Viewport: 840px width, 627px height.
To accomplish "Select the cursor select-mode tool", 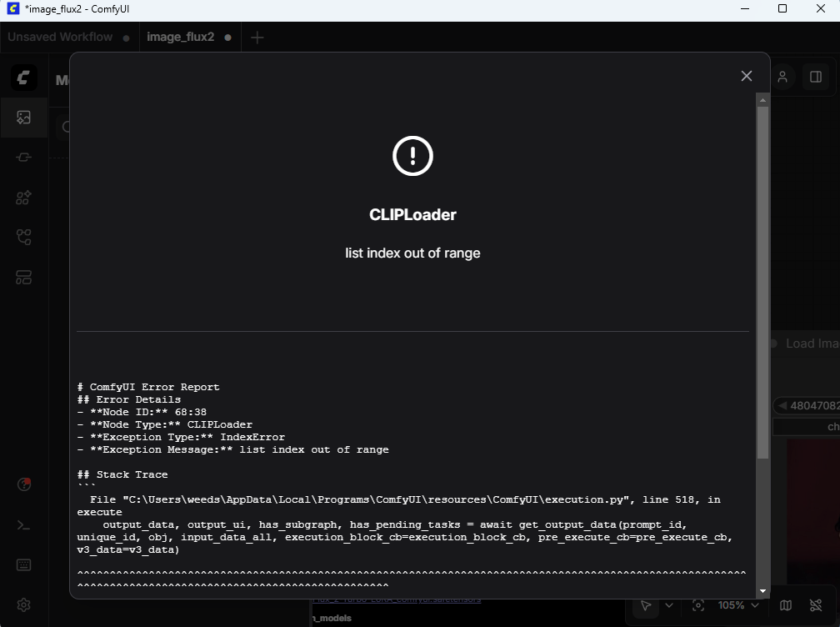I will (646, 605).
